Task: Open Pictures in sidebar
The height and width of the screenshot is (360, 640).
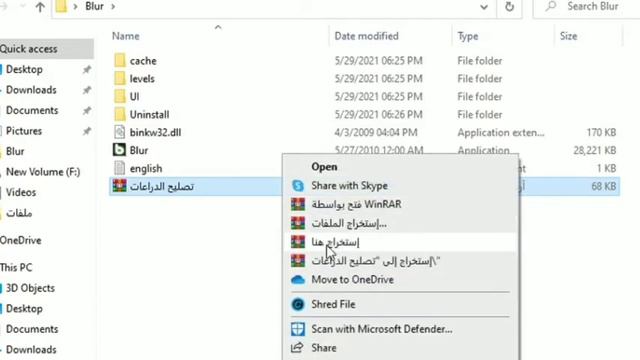Action: [24, 131]
